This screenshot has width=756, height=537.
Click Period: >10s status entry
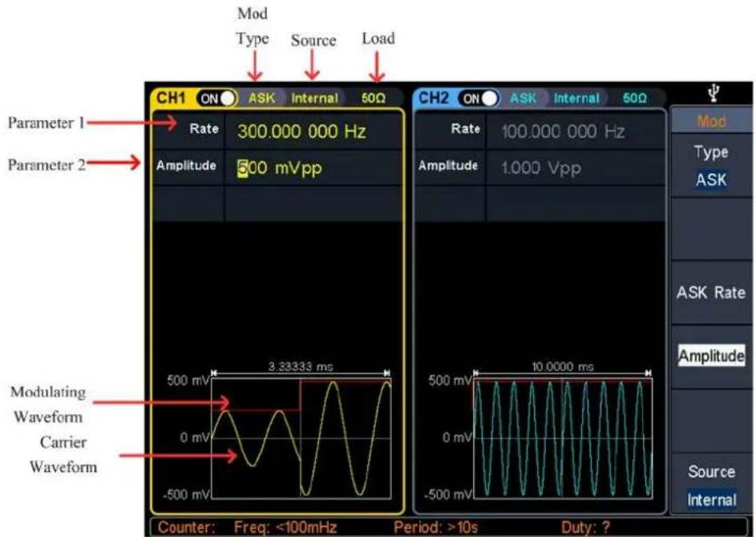[436, 527]
